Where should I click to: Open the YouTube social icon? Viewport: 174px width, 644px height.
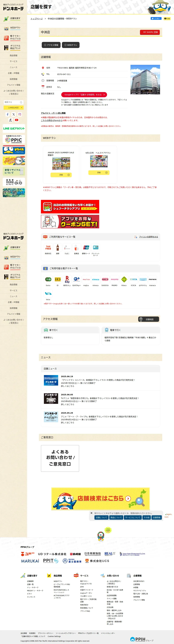tap(17, 120)
